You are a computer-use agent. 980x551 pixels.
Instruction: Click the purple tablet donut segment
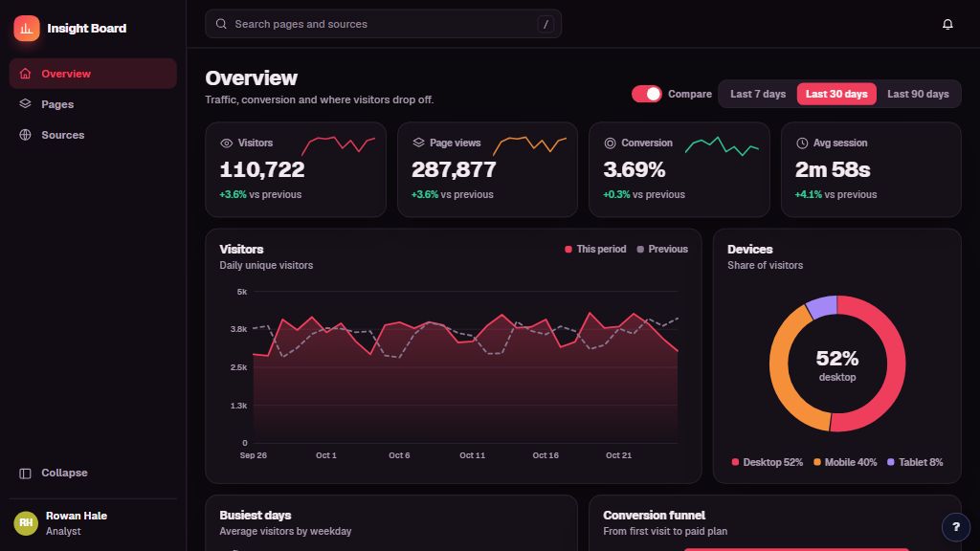point(822,307)
